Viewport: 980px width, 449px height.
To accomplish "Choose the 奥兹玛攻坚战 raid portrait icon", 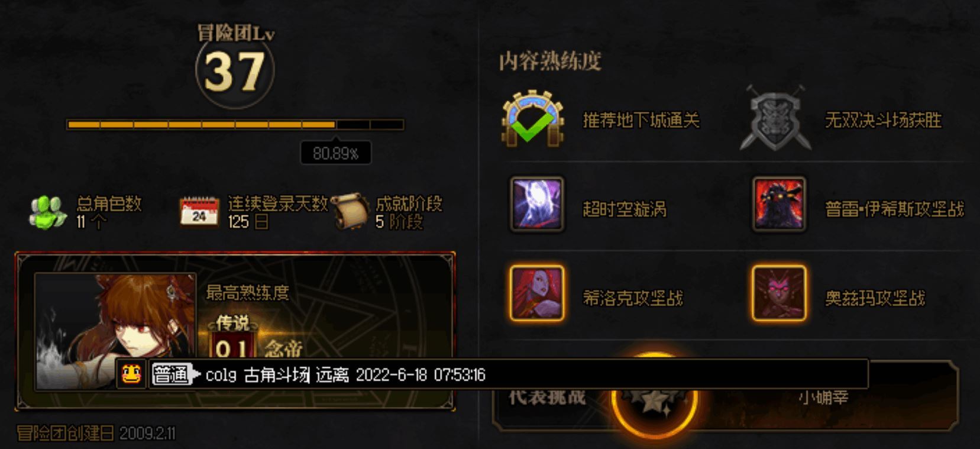I will coord(779,293).
